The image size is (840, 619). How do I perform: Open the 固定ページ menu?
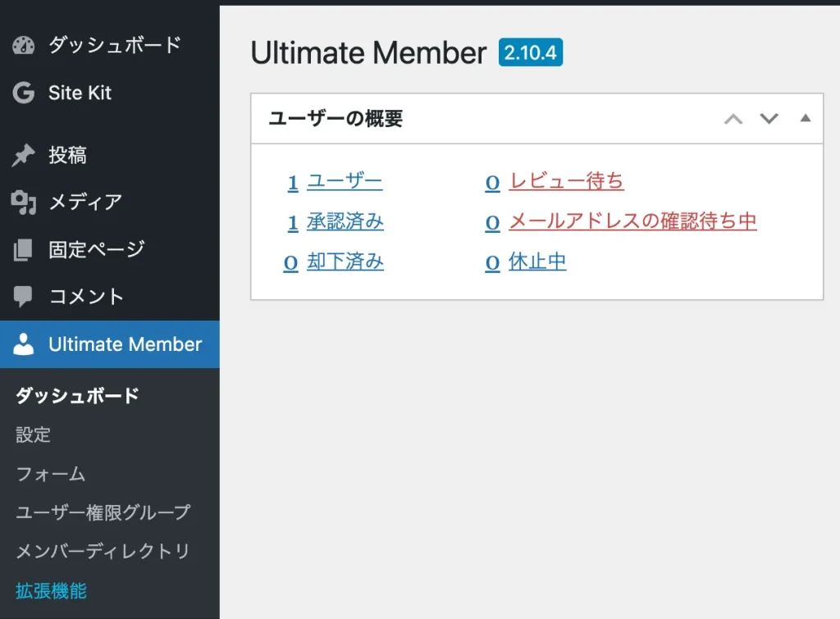coord(110,249)
